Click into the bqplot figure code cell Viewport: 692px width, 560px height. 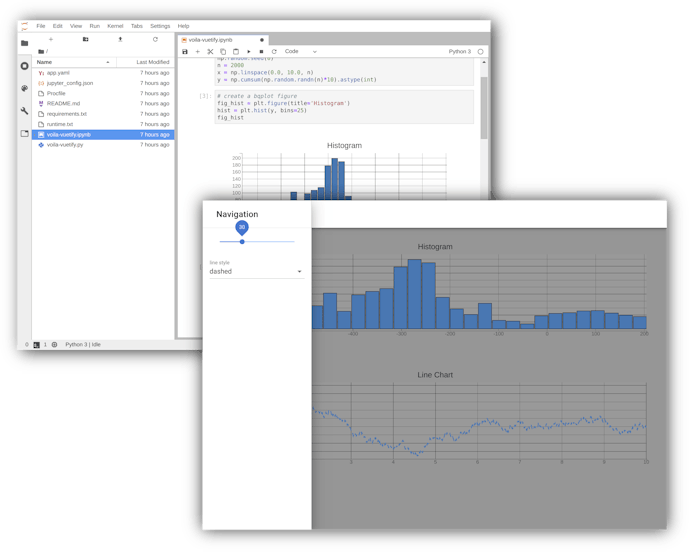point(344,107)
